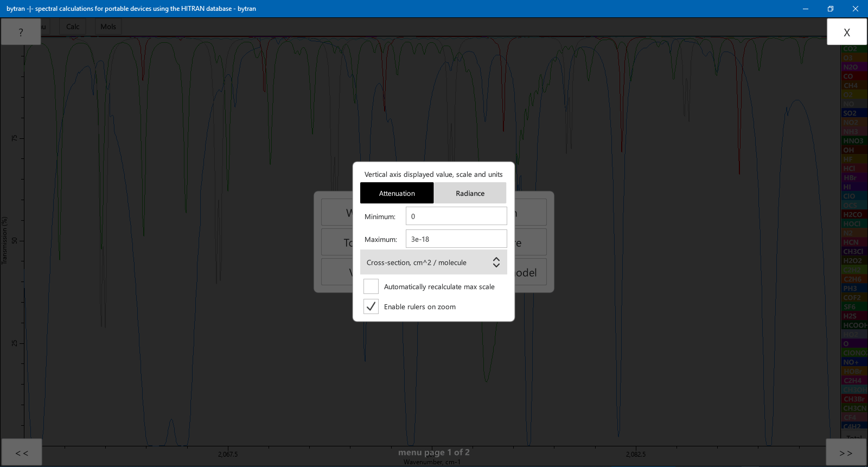Click the NO+ molecule label
Screen dimensions: 868x467
tap(854, 362)
